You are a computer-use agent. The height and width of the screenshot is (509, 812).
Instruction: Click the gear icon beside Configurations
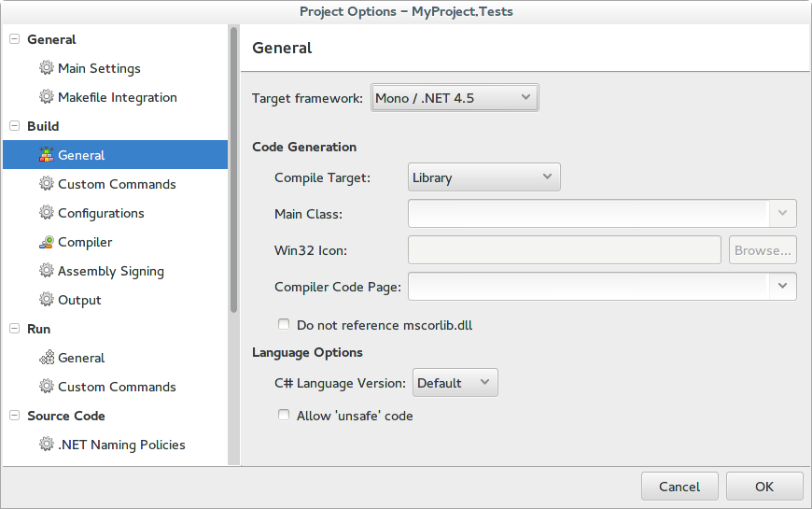pyautogui.click(x=47, y=213)
